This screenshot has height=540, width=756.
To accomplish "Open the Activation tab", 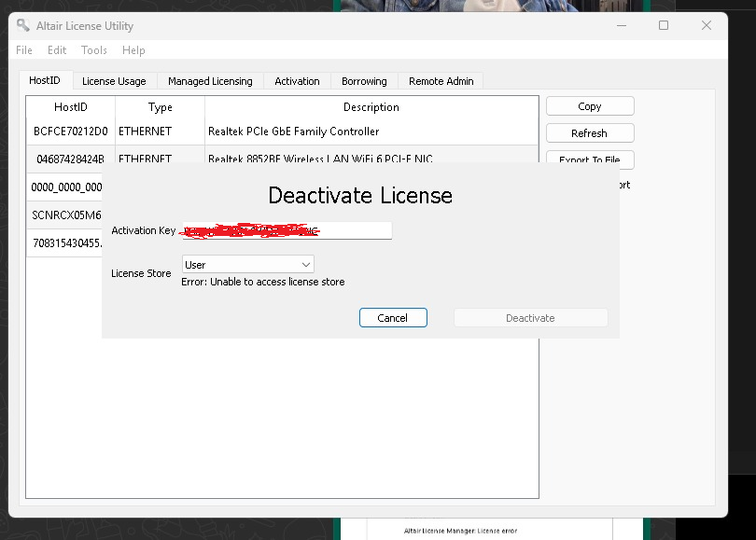I will click(297, 81).
